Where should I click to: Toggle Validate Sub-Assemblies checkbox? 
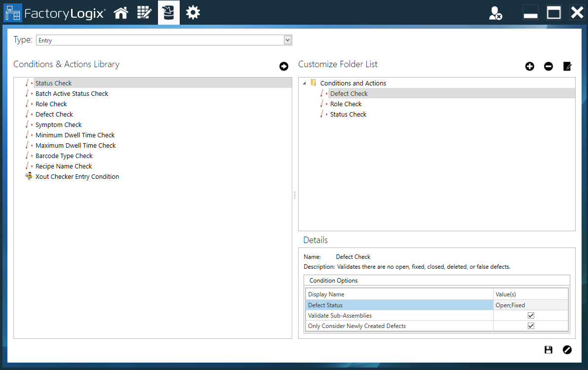[531, 316]
